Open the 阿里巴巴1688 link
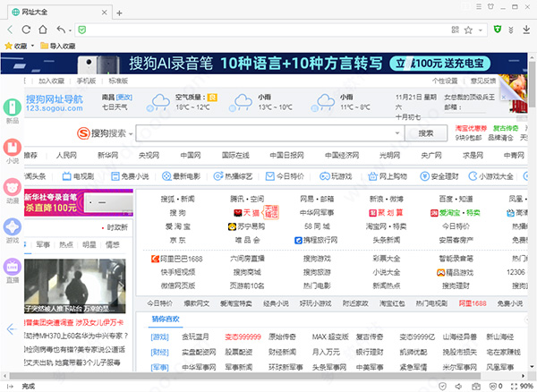This screenshot has height=392, width=537. (177, 259)
